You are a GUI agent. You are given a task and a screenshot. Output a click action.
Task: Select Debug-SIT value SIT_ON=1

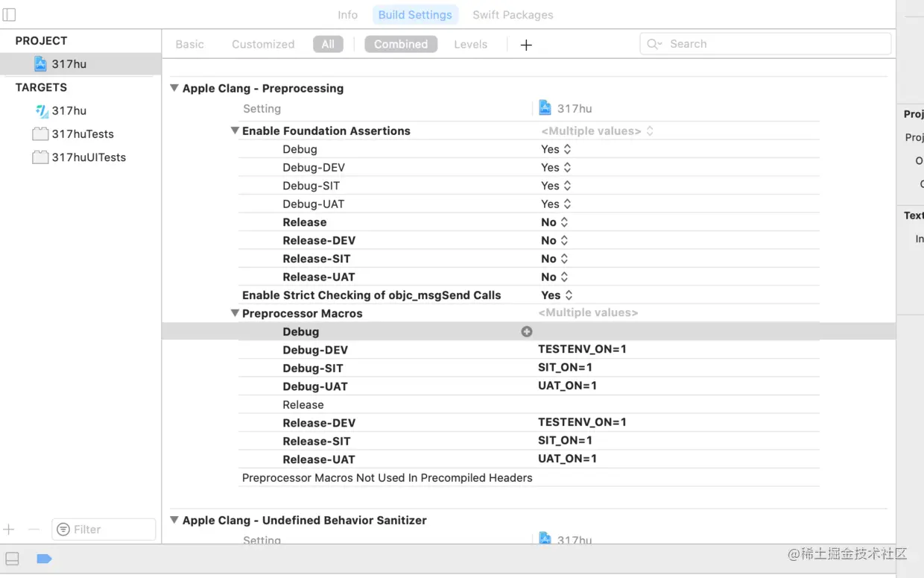click(565, 367)
